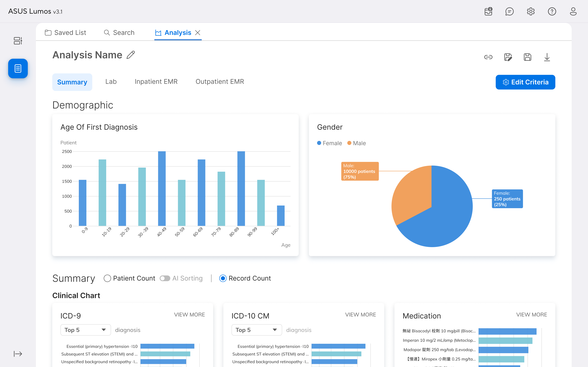Open the chat messages icon
The height and width of the screenshot is (367, 588).
pyautogui.click(x=509, y=11)
